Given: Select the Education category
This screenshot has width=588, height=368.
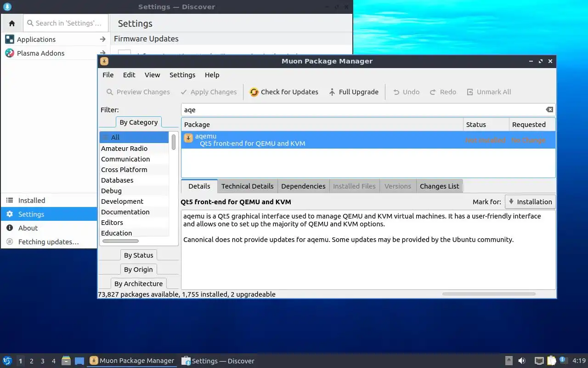Looking at the screenshot, I should point(134,233).
